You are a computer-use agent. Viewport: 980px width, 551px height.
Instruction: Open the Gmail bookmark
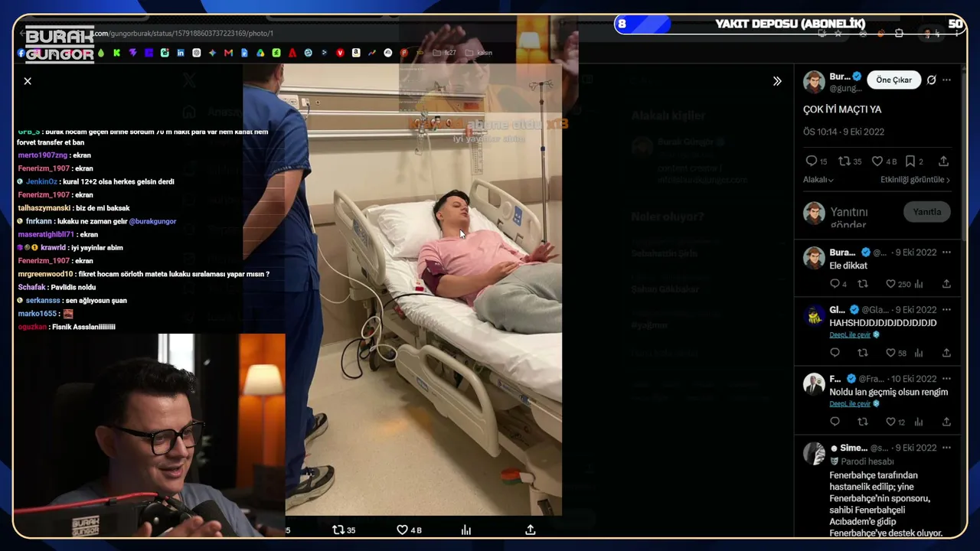pos(228,53)
